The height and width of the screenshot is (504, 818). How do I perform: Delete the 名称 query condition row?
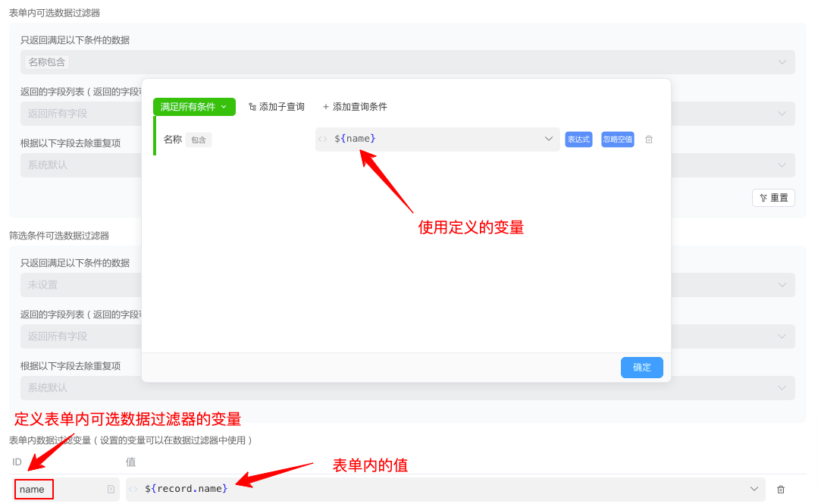tap(649, 139)
